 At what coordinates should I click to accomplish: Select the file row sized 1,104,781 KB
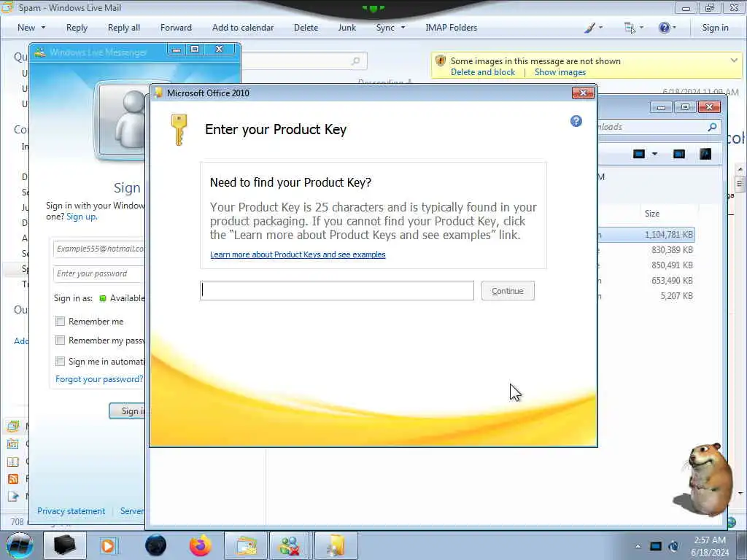tap(646, 235)
